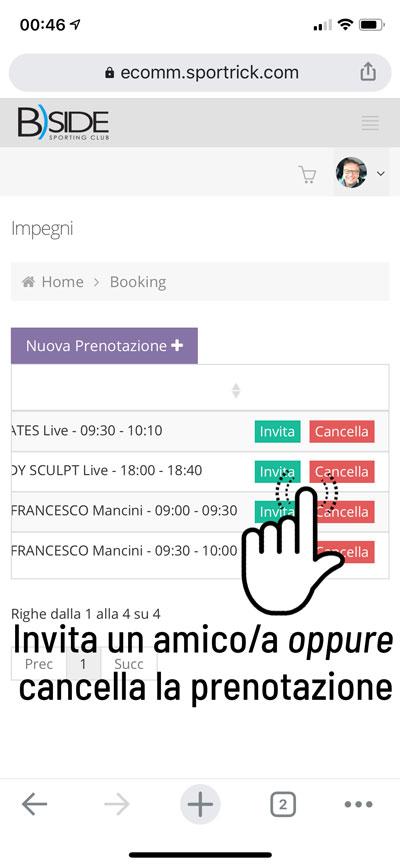The image size is (400, 866).
Task: Click Nuova Prenotazione button
Action: (x=104, y=346)
